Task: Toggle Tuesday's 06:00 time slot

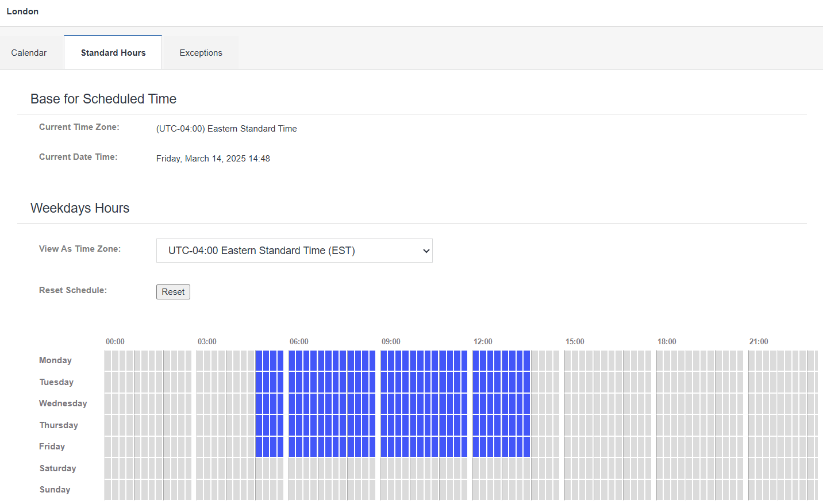Action: tap(292, 382)
